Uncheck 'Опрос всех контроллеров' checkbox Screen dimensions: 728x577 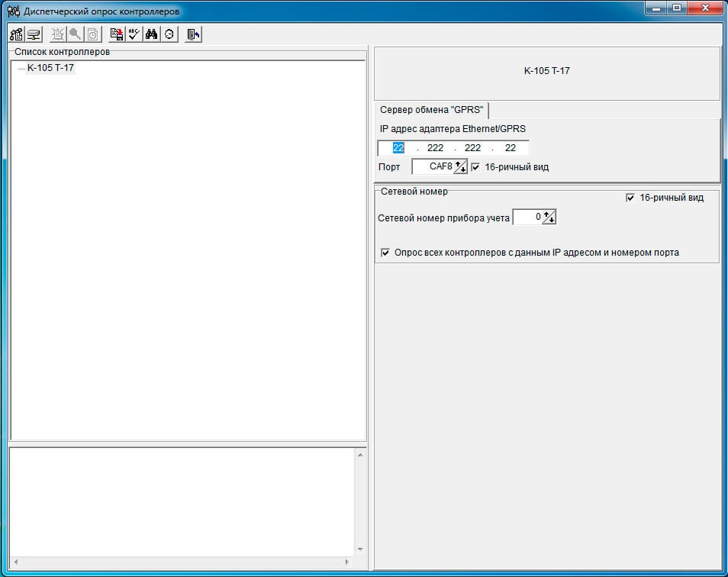tap(385, 253)
